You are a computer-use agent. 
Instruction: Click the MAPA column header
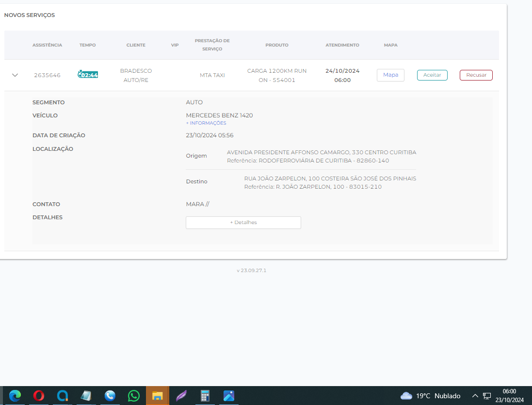[390, 45]
